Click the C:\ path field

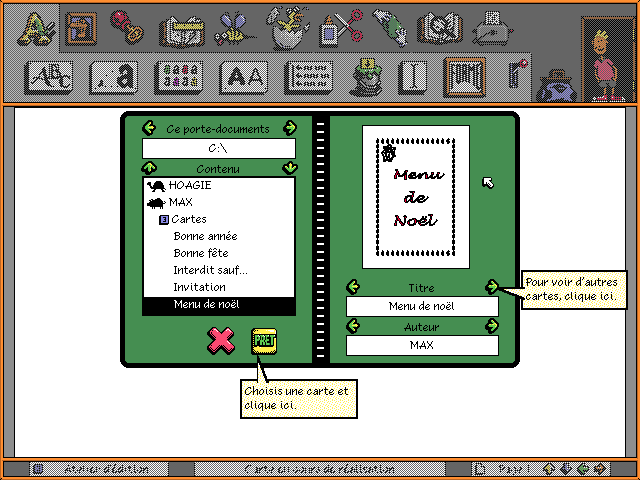click(x=219, y=148)
